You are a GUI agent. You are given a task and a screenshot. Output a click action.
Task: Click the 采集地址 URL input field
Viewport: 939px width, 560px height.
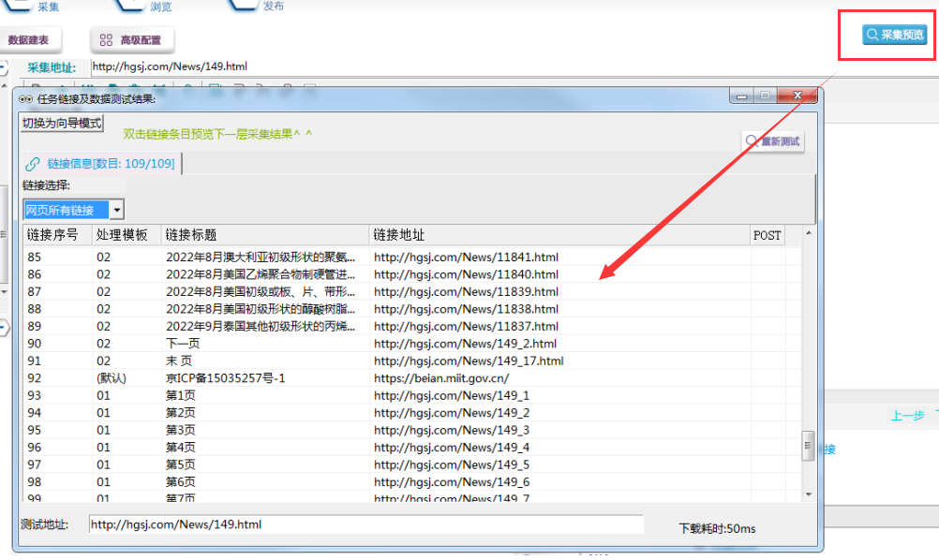[515, 66]
